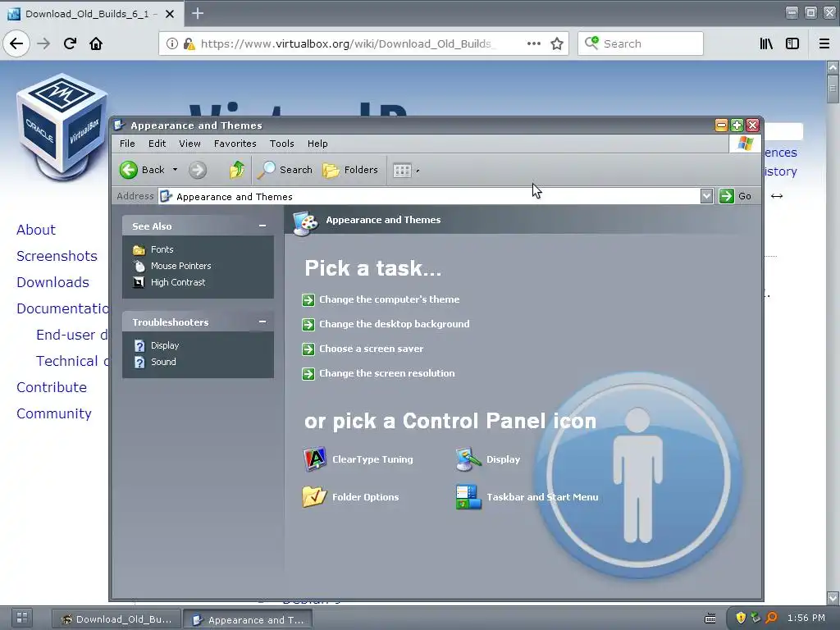Image resolution: width=840 pixels, height=630 pixels.
Task: Click the browser back arrow
Action: (x=16, y=43)
